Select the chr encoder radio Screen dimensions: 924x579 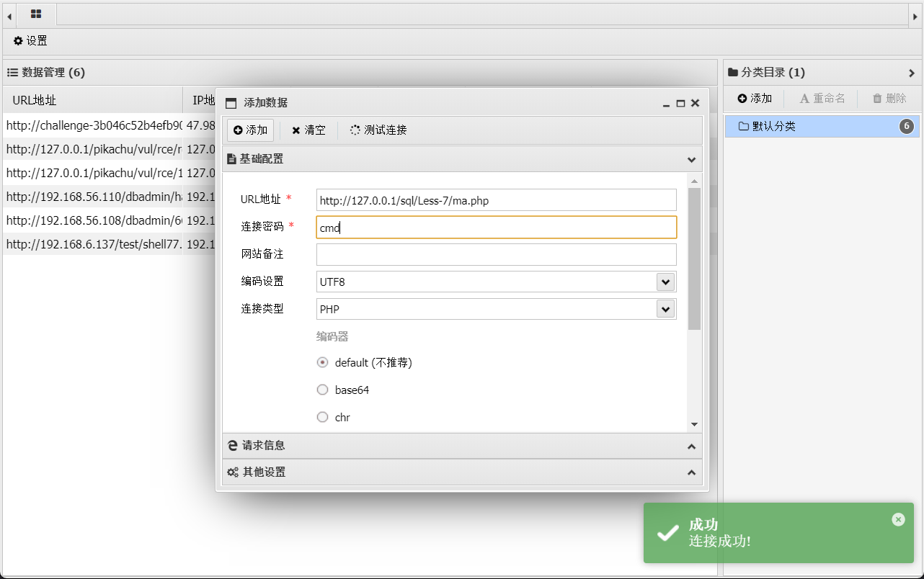click(x=323, y=417)
